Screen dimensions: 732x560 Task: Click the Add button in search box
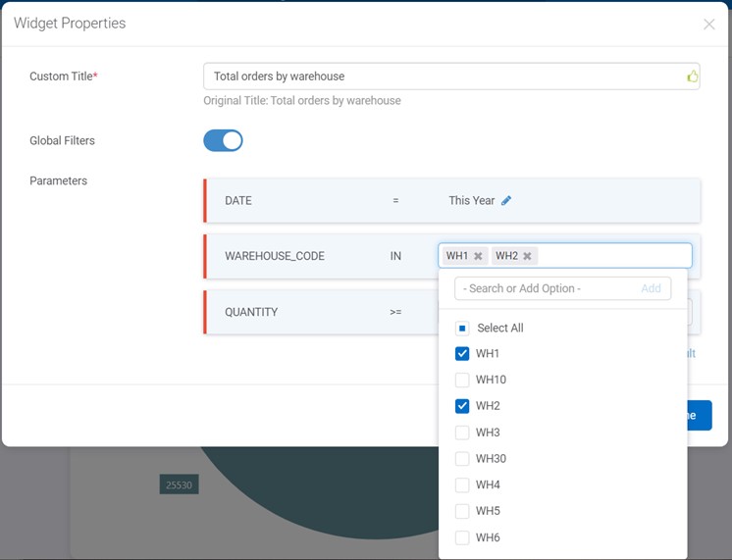[651, 288]
